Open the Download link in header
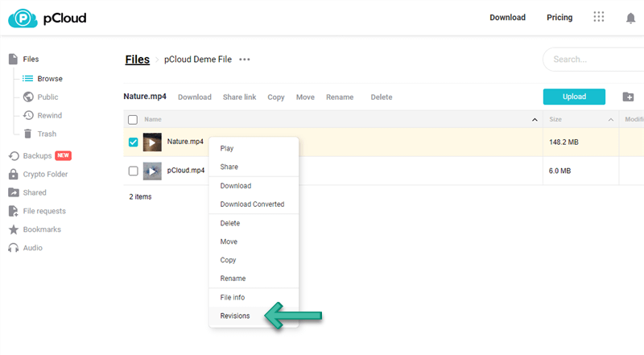Viewport: 644px width, 355px height. tap(508, 17)
